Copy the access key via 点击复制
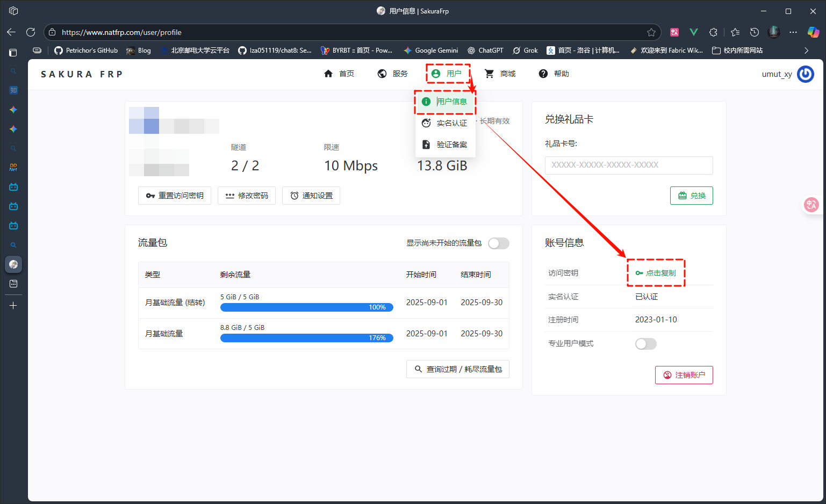The width and height of the screenshot is (826, 504). (656, 273)
